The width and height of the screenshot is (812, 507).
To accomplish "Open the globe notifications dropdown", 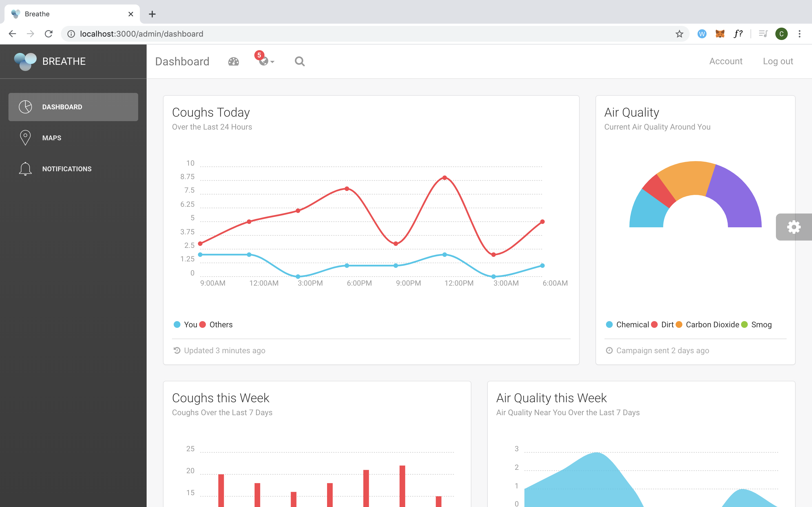I will pos(265,61).
